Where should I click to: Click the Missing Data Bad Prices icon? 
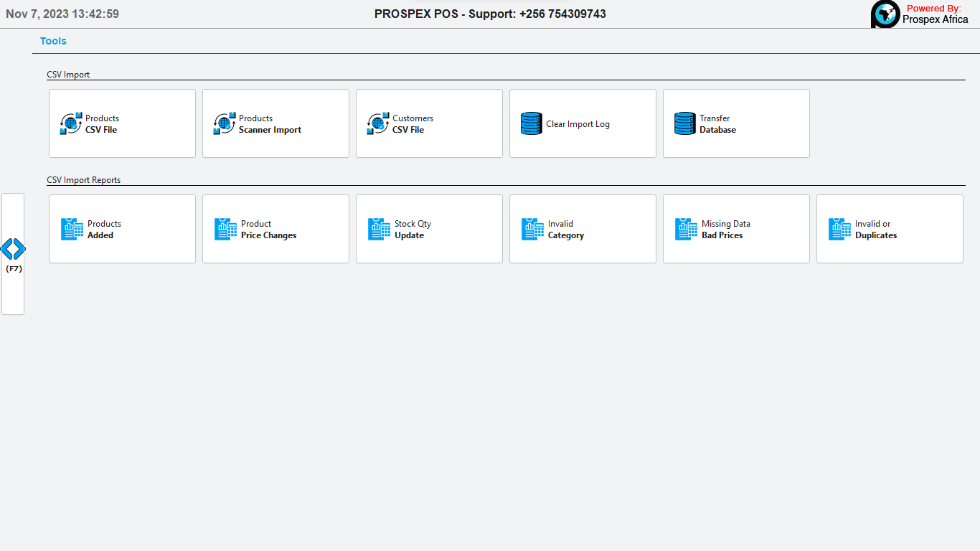tap(686, 229)
